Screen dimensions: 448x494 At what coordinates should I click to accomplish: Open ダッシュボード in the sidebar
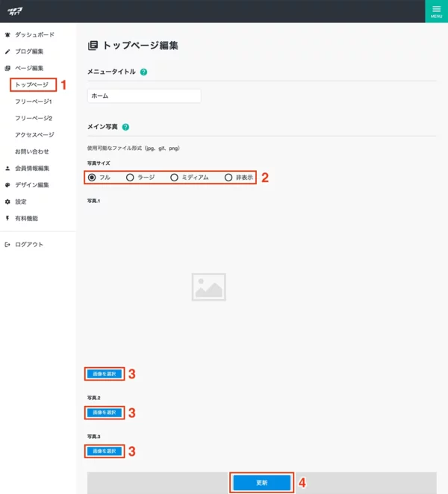pos(34,35)
